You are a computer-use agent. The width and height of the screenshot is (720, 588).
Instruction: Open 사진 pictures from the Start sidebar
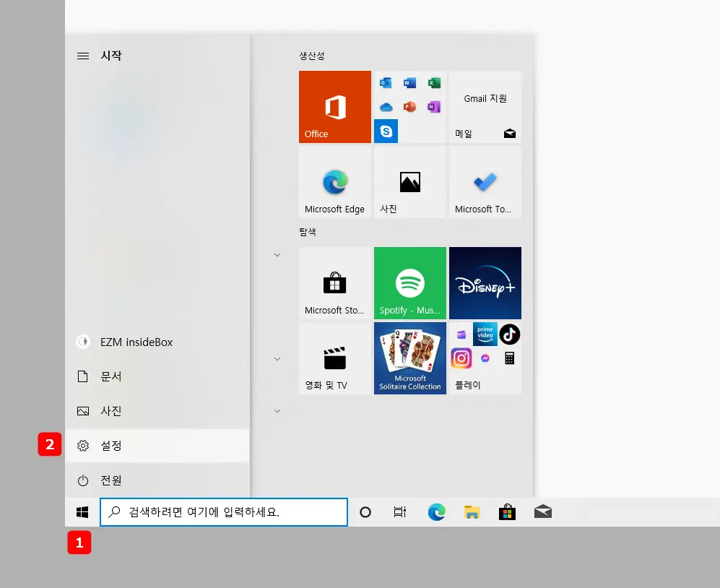[x=157, y=411]
